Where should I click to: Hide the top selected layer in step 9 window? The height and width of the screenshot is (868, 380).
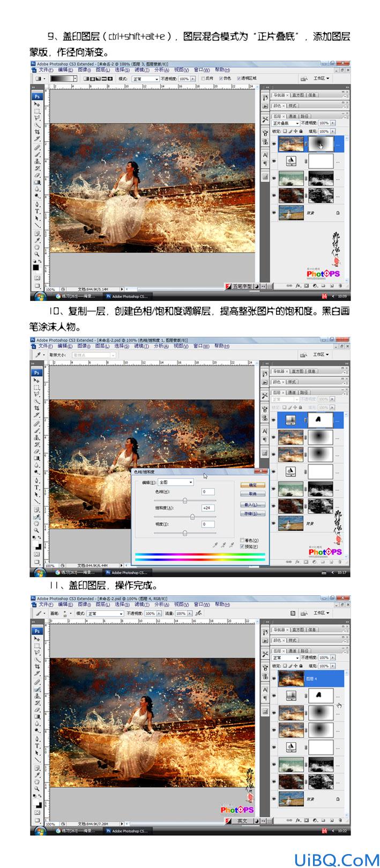pos(274,144)
